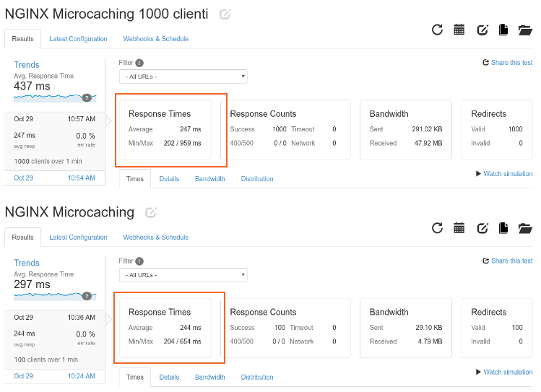541x392 pixels.
Task: Switch to Details tab in lower Microcaching test
Action: coord(170,377)
